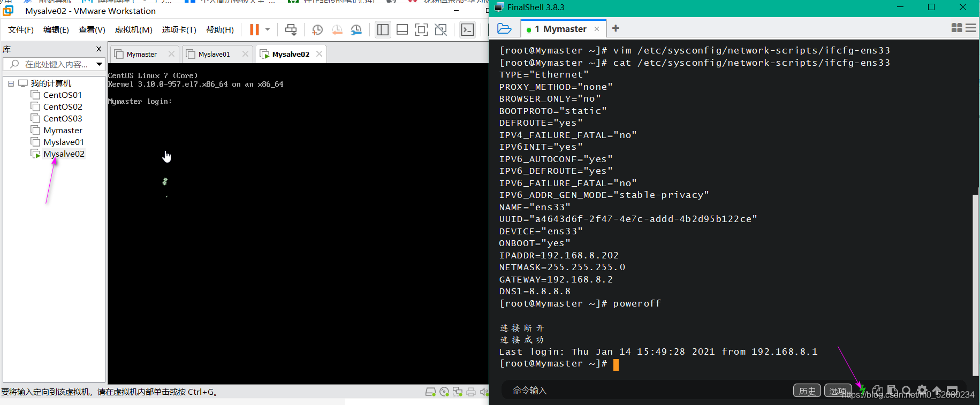This screenshot has height=405, width=980.
Task: Toggle Unity mode in VMware
Action: (x=440, y=30)
